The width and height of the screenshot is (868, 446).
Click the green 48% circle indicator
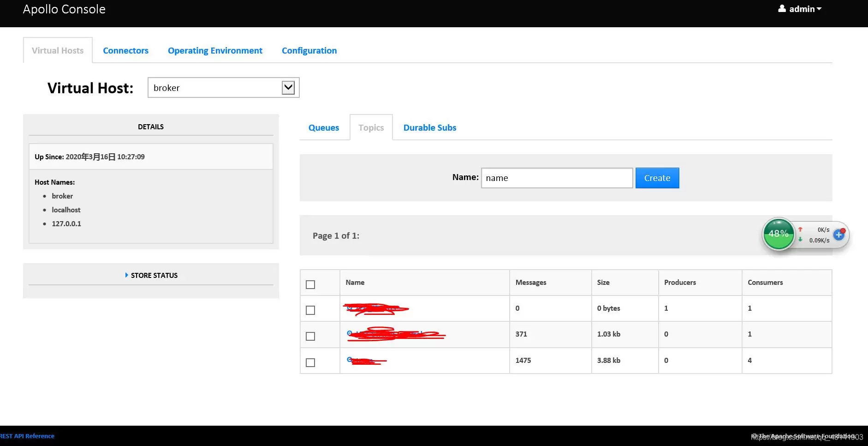[x=779, y=234]
